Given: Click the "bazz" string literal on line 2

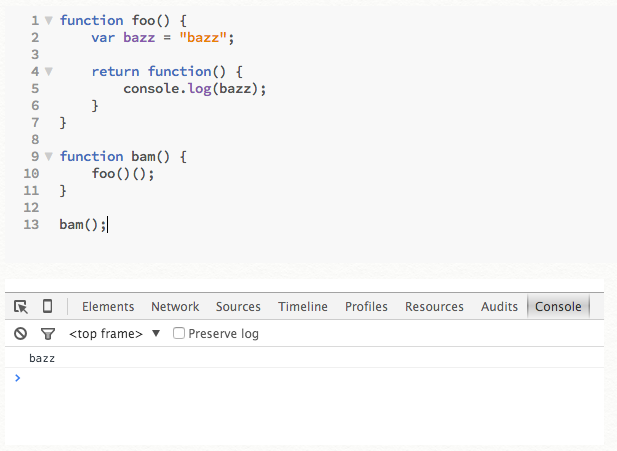Looking at the screenshot, I should coord(203,38).
